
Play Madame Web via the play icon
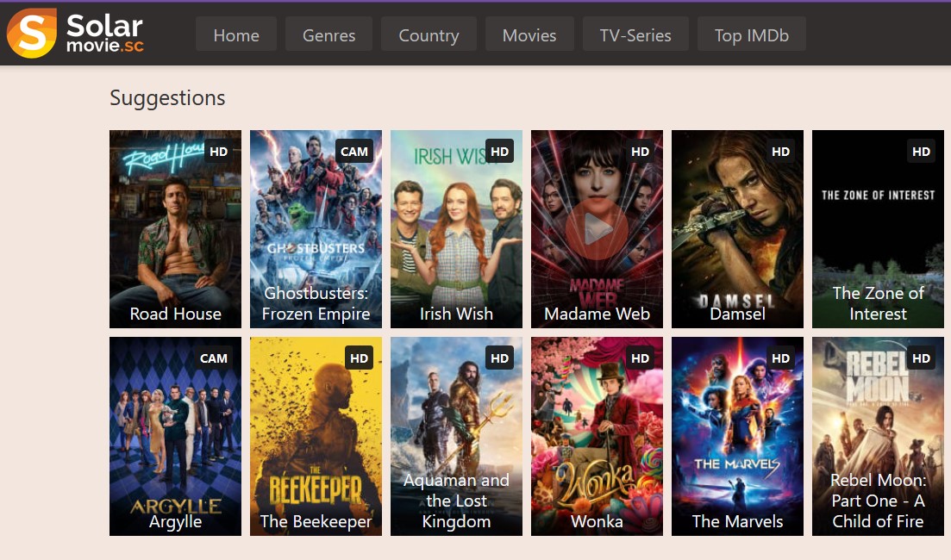pyautogui.click(x=597, y=230)
